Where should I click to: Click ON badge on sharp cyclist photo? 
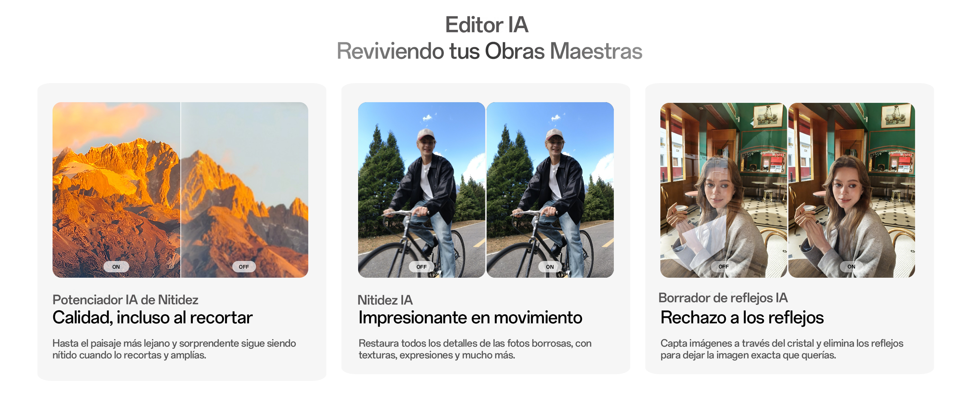click(550, 267)
